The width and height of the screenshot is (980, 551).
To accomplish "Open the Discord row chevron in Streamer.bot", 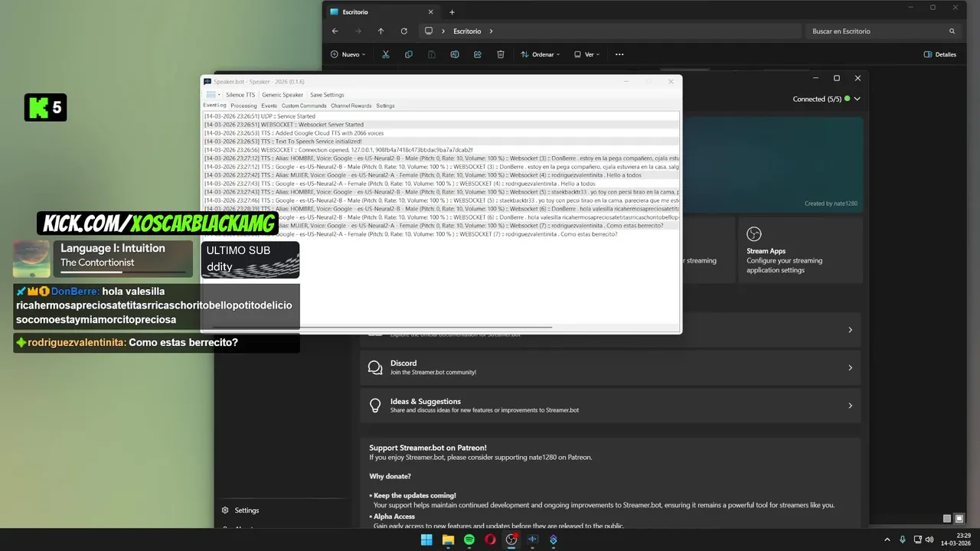I will 850,367.
